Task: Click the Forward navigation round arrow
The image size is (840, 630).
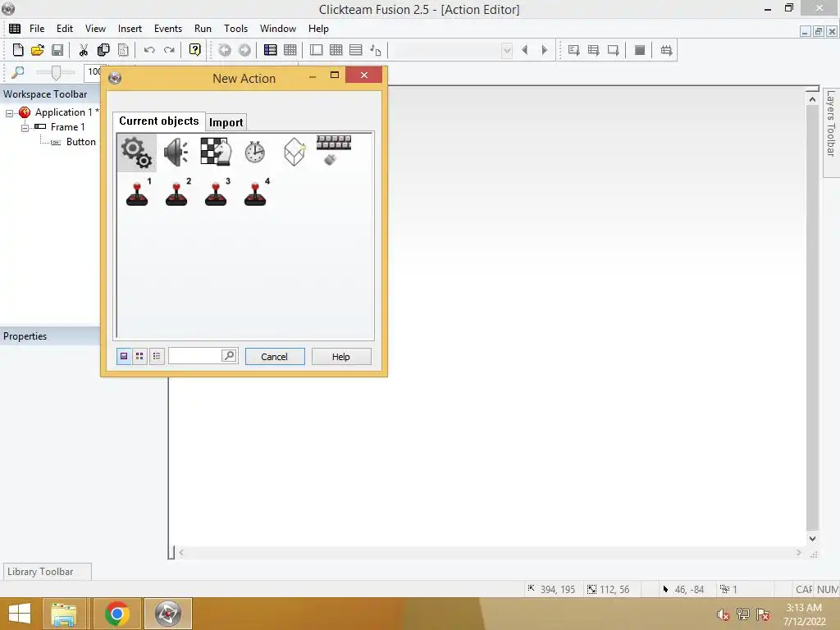Action: coord(244,50)
